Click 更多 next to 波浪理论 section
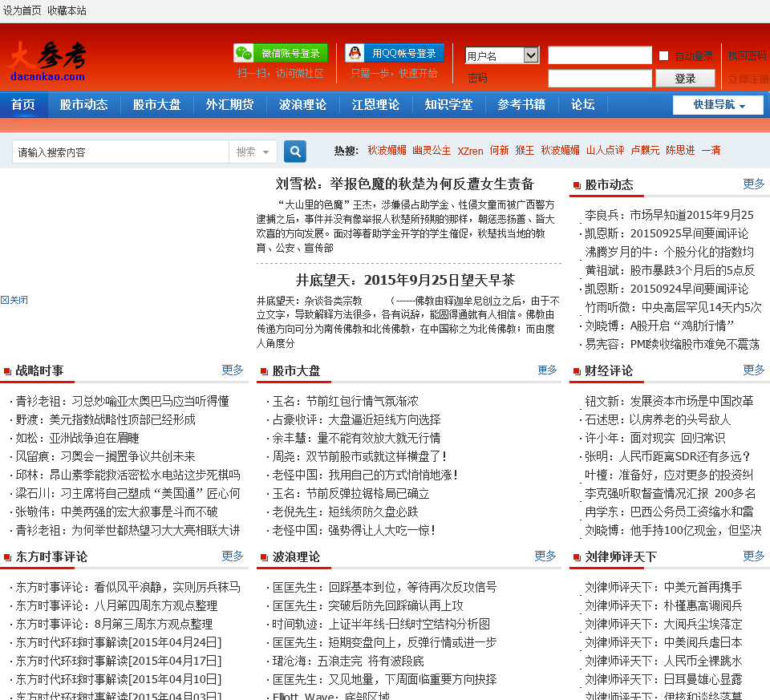This screenshot has width=770, height=700. point(545,556)
